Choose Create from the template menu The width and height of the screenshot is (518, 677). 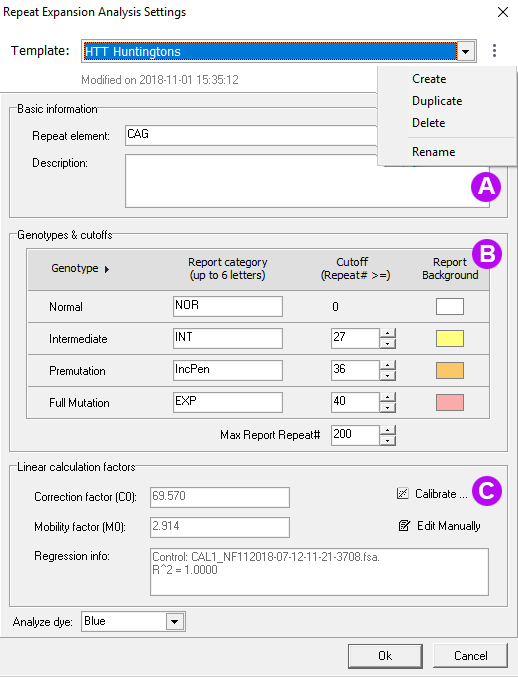coord(429,79)
